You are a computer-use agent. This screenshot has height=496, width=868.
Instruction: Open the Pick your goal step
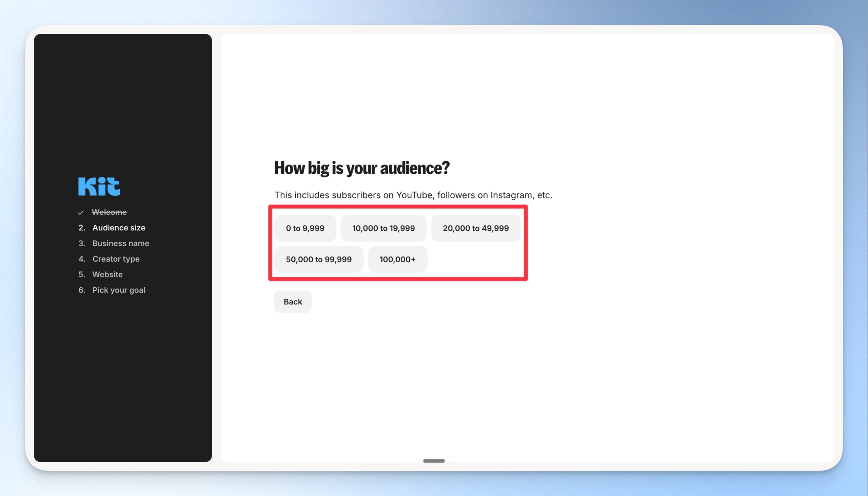pyautogui.click(x=119, y=290)
